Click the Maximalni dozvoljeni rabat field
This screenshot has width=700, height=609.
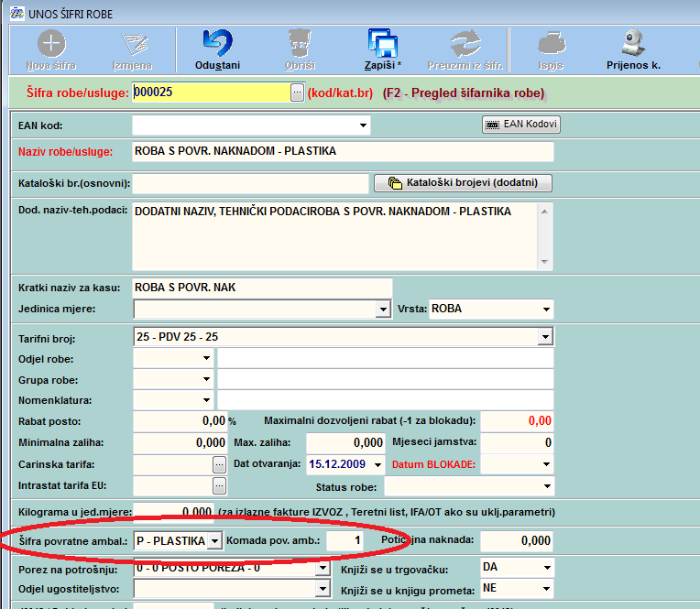pyautogui.click(x=517, y=421)
